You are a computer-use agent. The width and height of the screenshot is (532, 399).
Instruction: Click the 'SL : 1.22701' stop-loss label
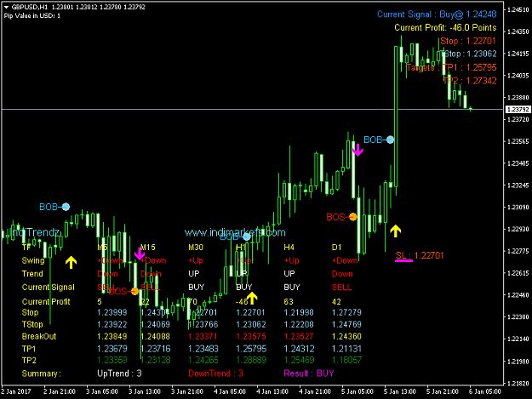(420, 255)
